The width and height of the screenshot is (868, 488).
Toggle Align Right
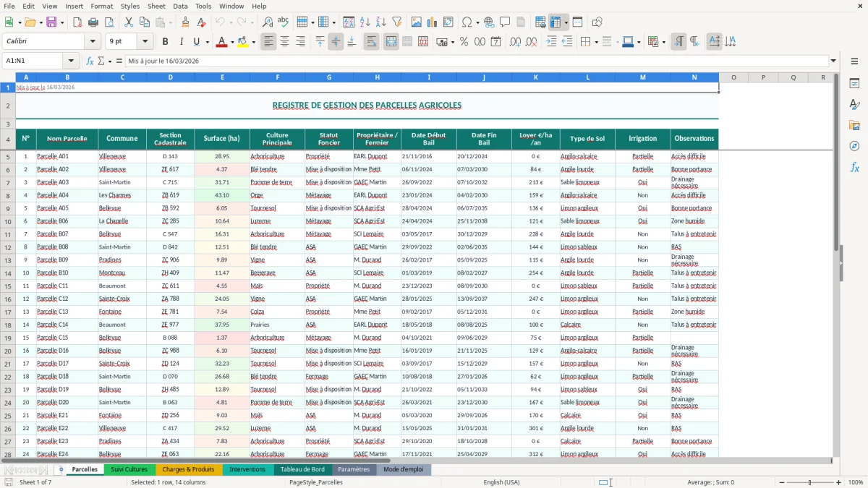pos(300,42)
